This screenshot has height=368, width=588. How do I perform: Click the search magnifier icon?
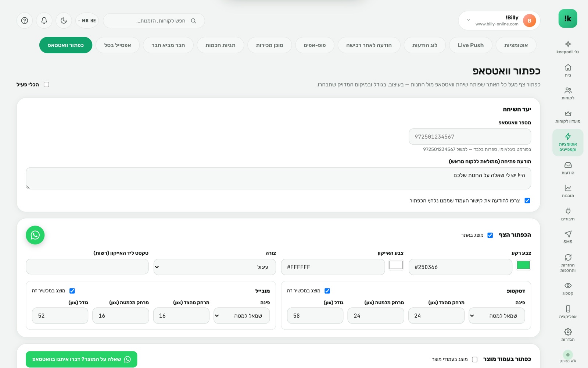[x=193, y=21]
